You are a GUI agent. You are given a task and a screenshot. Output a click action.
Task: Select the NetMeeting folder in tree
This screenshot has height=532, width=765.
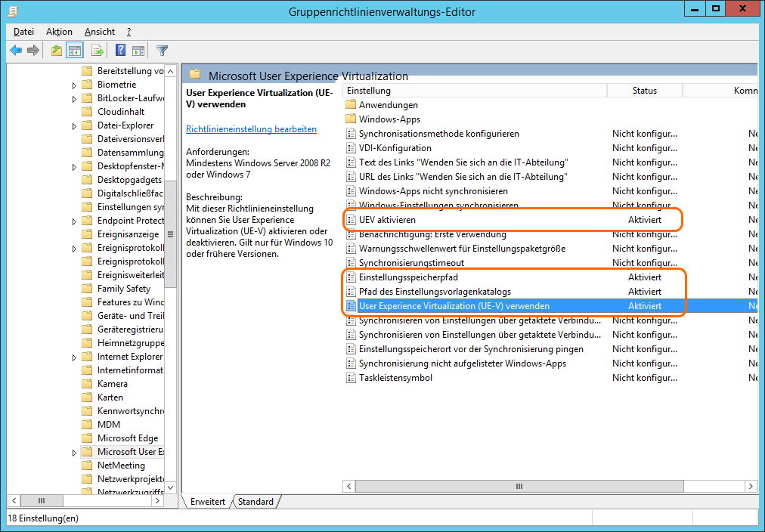coord(121,466)
